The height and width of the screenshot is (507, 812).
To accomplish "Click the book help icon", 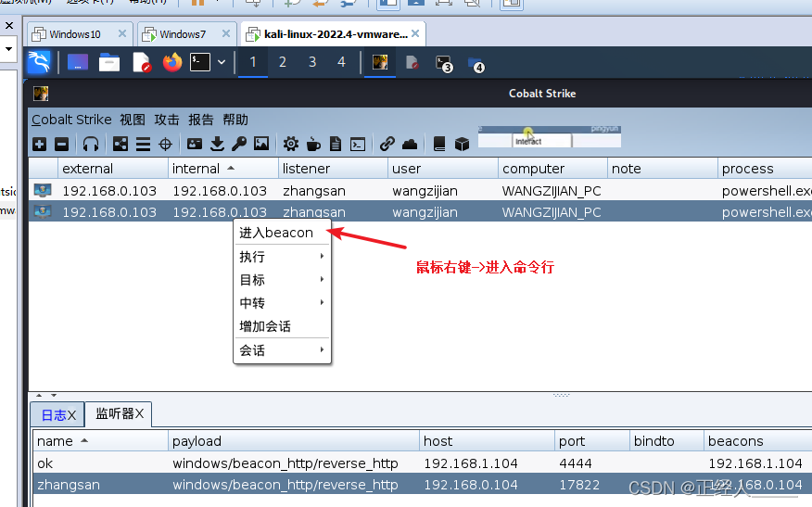I will [439, 144].
